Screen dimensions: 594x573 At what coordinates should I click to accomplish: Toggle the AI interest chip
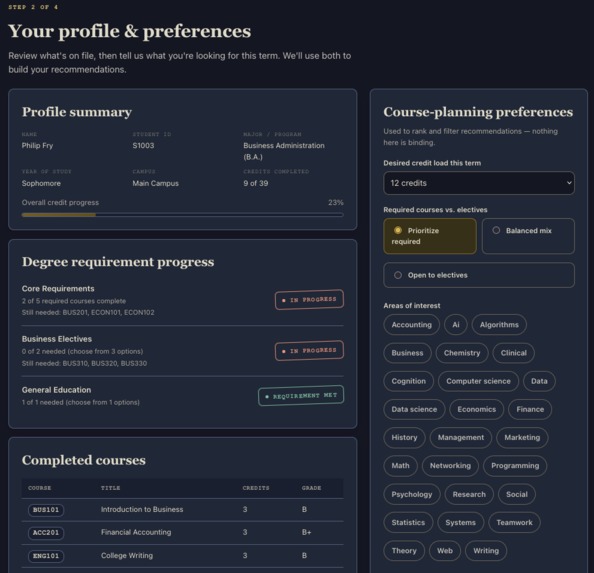click(456, 325)
